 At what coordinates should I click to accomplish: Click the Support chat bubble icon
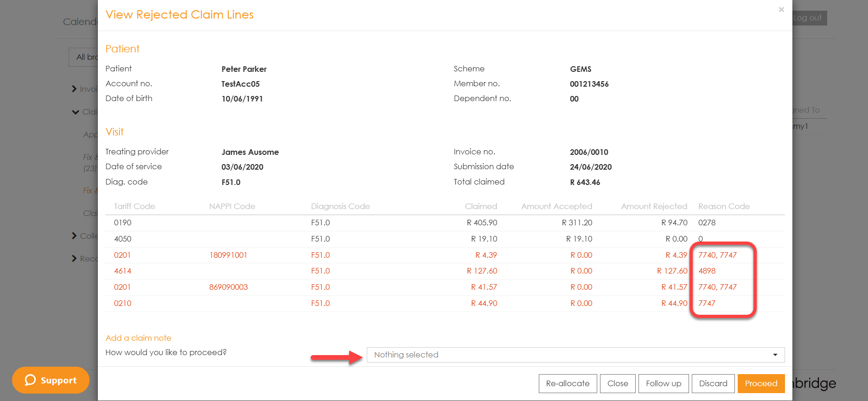[31, 380]
